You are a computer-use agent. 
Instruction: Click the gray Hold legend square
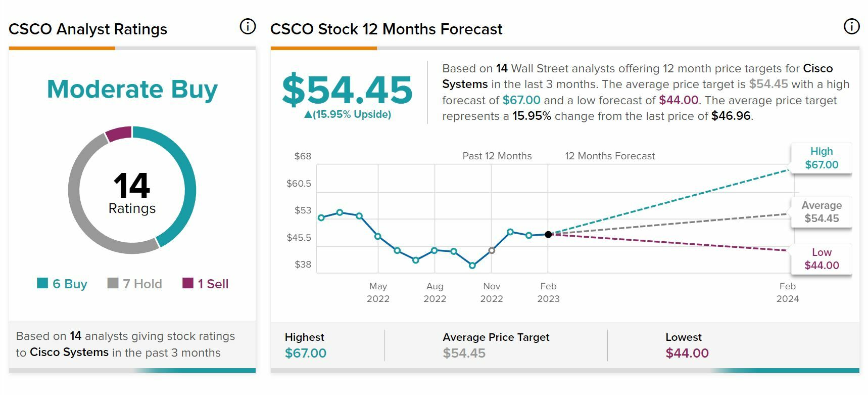113,283
